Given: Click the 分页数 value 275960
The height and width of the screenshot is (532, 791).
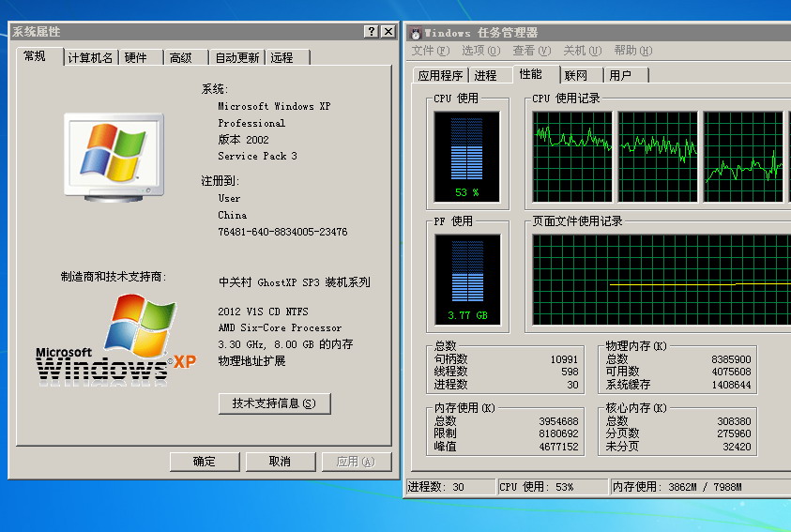Looking at the screenshot, I should (734, 433).
